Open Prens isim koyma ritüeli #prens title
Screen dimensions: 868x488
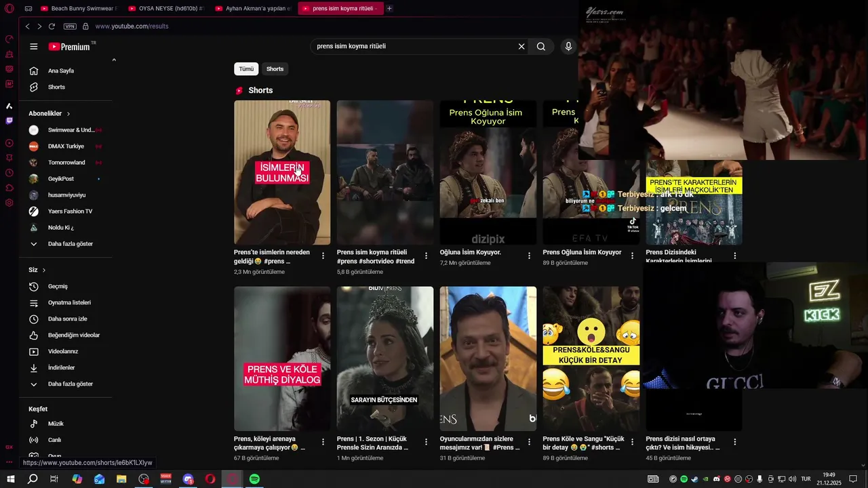coord(376,257)
